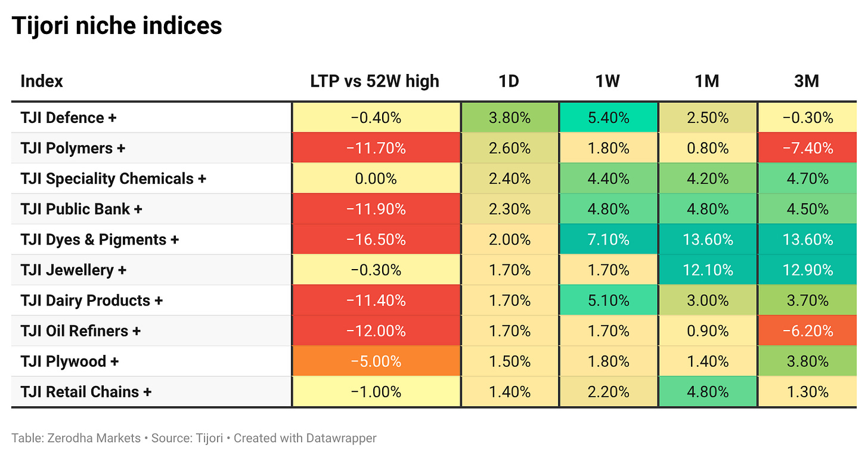Click the 1D column header

[509, 81]
